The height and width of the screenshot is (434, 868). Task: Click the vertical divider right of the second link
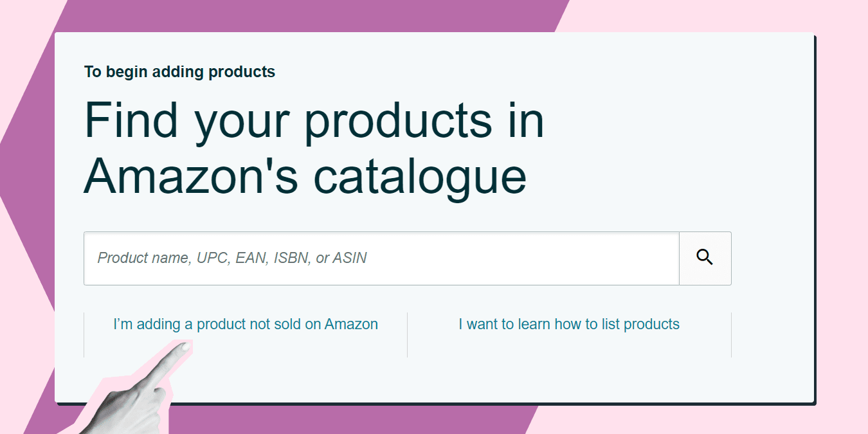[731, 334]
